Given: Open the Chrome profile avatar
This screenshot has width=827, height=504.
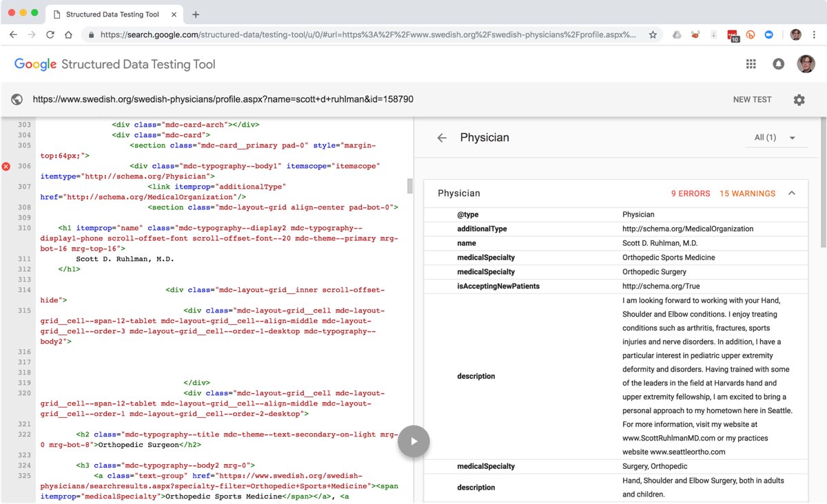Looking at the screenshot, I should [796, 34].
